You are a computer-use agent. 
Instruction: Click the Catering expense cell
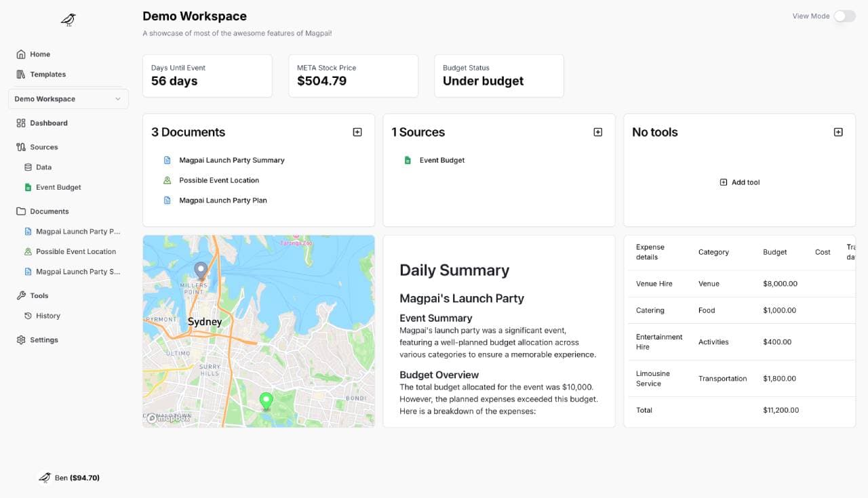(x=650, y=310)
